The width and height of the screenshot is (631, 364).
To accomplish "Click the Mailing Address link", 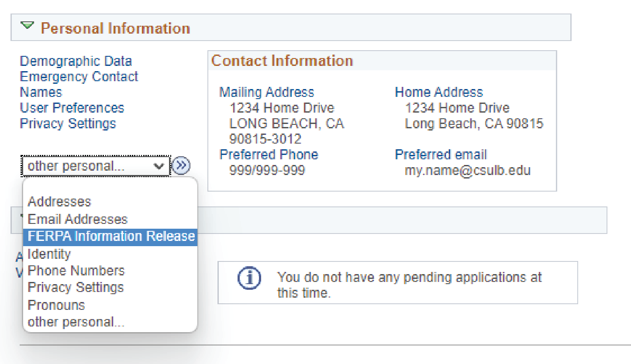I will (x=266, y=92).
